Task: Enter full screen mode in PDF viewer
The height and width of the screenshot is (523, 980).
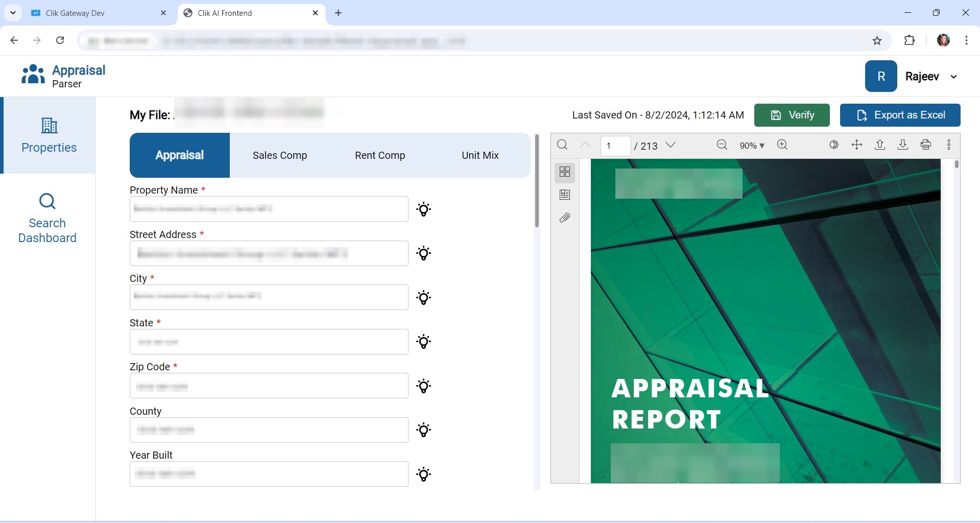Action: (x=857, y=145)
